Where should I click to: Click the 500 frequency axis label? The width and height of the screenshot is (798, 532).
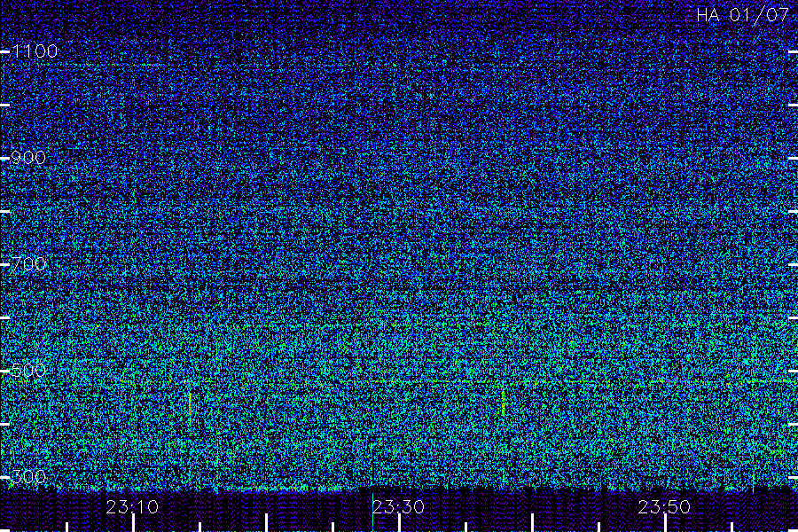(28, 370)
